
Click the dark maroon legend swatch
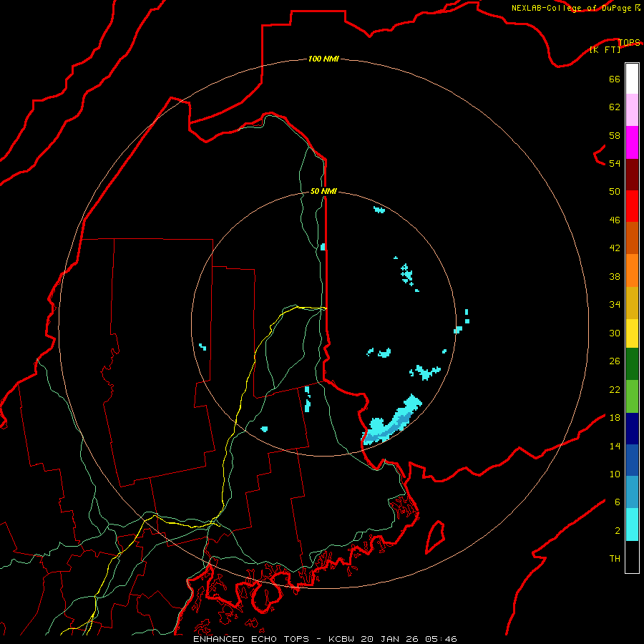pos(632,175)
